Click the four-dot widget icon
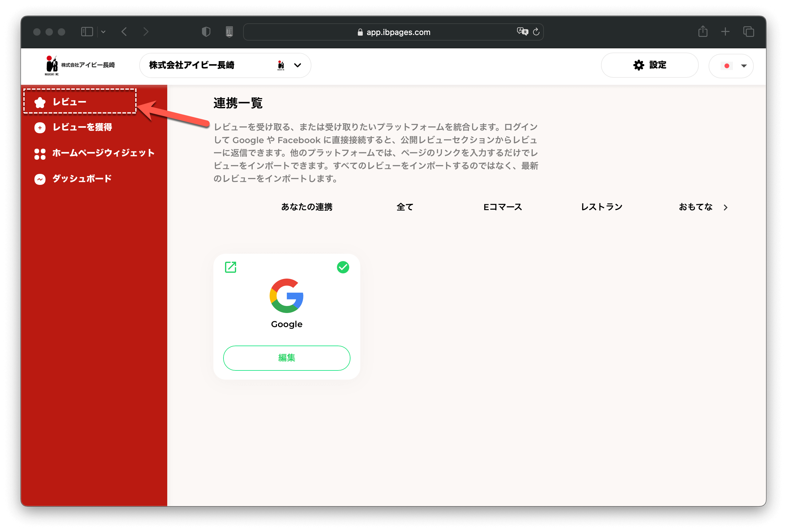Viewport: 787px width, 532px height. point(40,154)
